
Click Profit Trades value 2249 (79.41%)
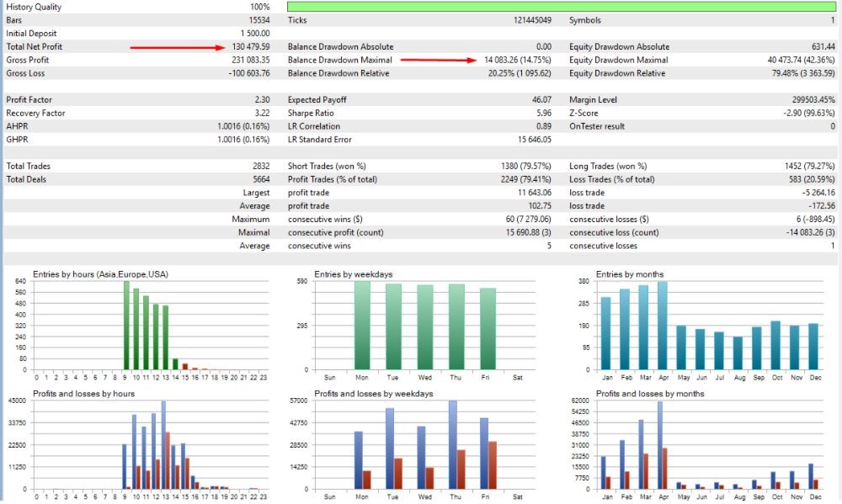pyautogui.click(x=526, y=179)
